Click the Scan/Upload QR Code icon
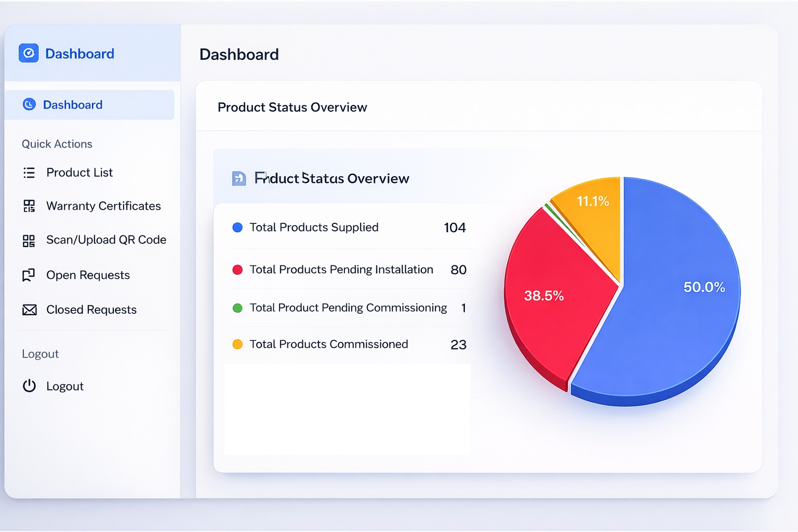Screen dimensions: 798x532 pos(29,241)
